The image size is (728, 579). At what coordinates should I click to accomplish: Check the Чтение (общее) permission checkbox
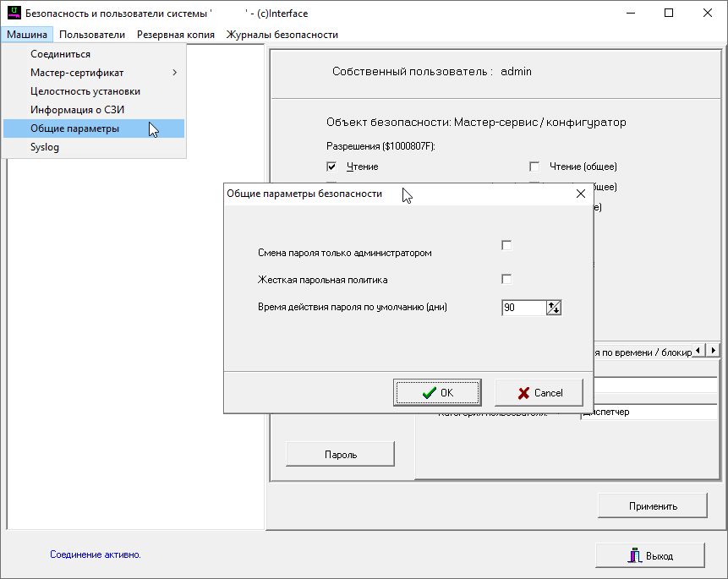tap(534, 167)
